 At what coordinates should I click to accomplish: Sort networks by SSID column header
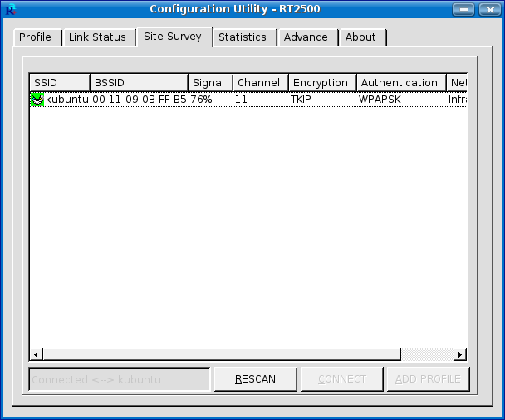60,83
